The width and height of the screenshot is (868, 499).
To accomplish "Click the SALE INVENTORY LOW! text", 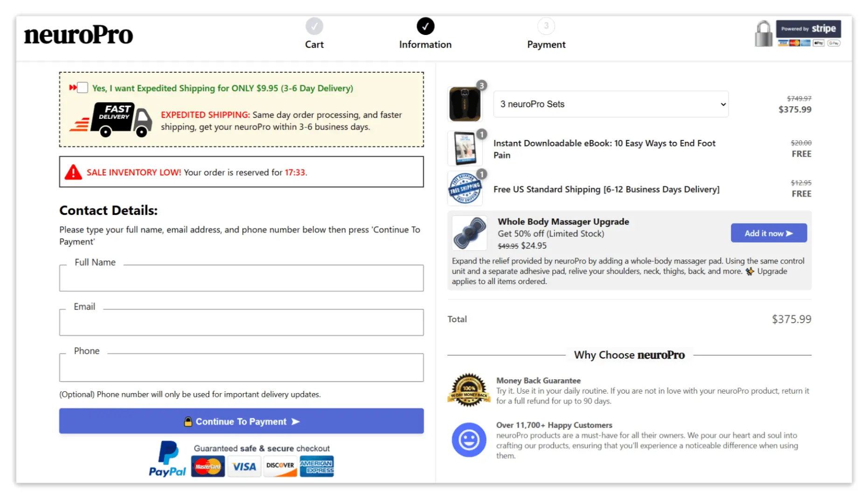I will tap(134, 173).
